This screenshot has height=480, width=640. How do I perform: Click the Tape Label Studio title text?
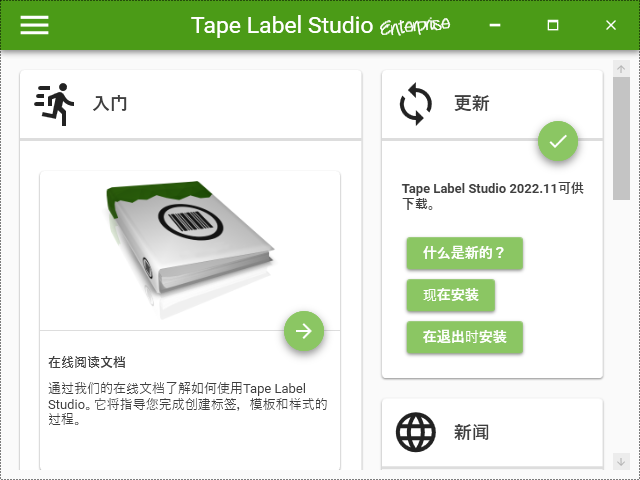[x=282, y=25]
